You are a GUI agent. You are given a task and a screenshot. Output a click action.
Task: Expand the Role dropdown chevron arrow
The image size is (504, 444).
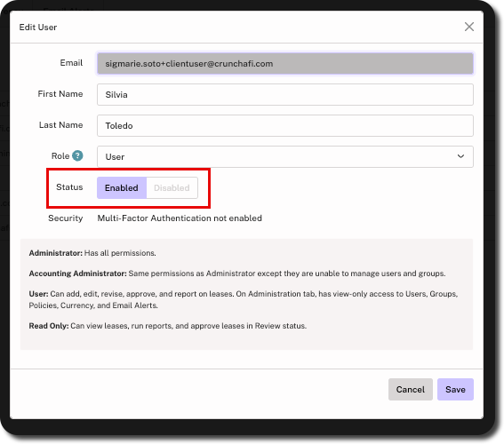pos(460,156)
